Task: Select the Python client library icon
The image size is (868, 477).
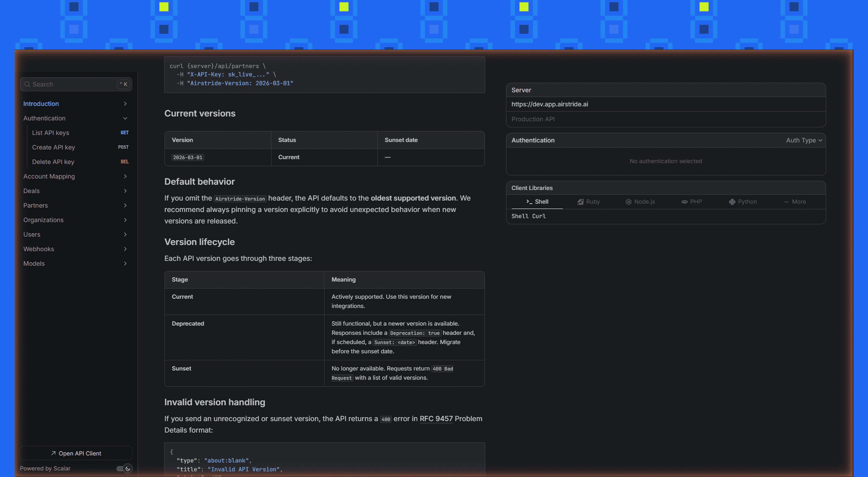Action: (732, 201)
